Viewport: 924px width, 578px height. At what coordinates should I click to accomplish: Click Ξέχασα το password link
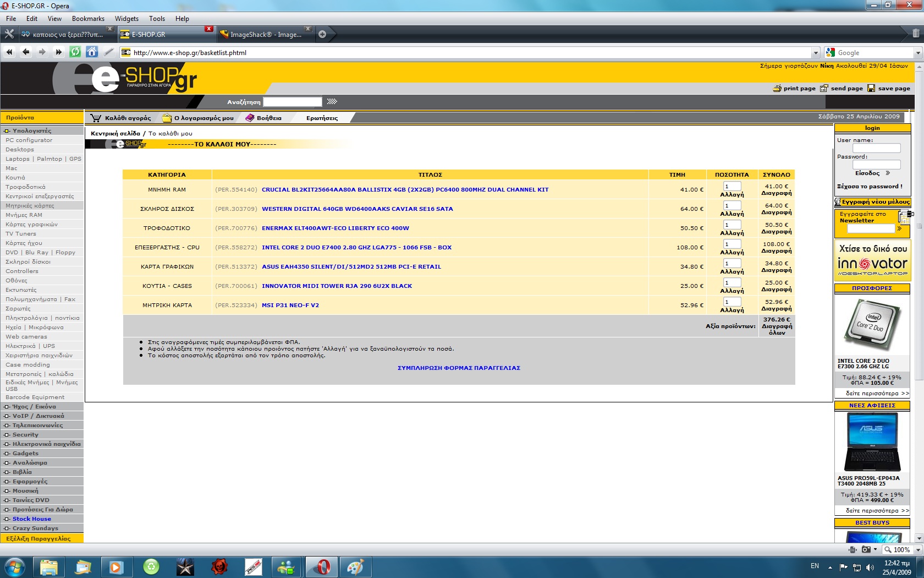(x=870, y=186)
